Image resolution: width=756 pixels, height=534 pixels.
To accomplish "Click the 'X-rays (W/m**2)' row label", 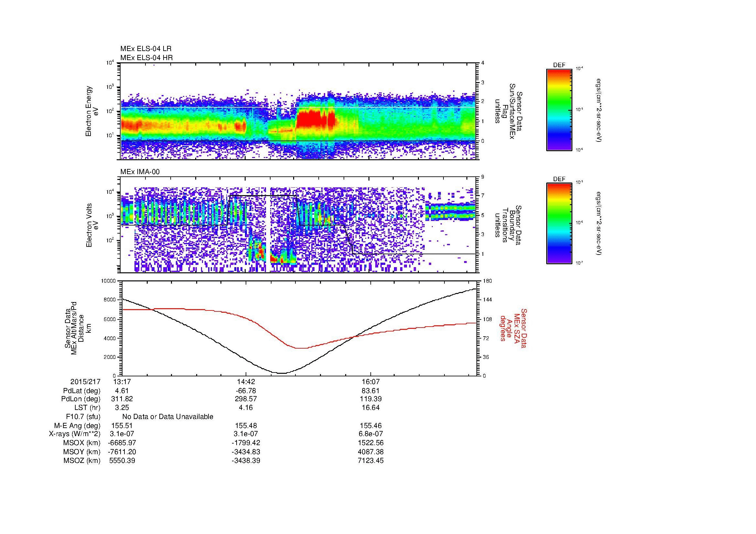I will [75, 434].
